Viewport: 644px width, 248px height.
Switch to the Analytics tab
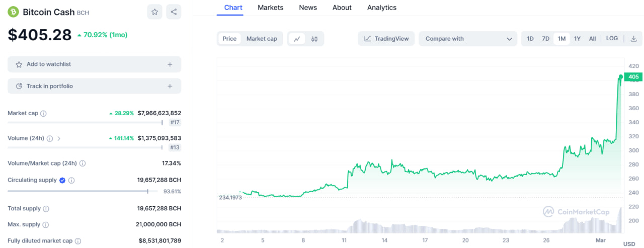click(381, 8)
